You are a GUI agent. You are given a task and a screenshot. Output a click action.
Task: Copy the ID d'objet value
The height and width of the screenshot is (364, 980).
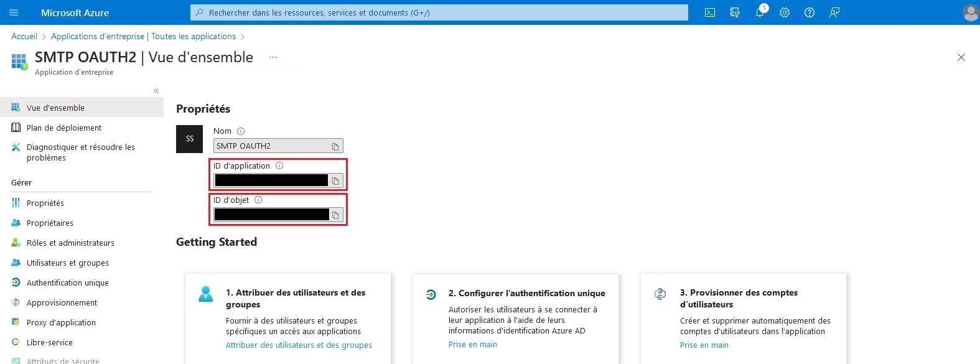(x=335, y=215)
